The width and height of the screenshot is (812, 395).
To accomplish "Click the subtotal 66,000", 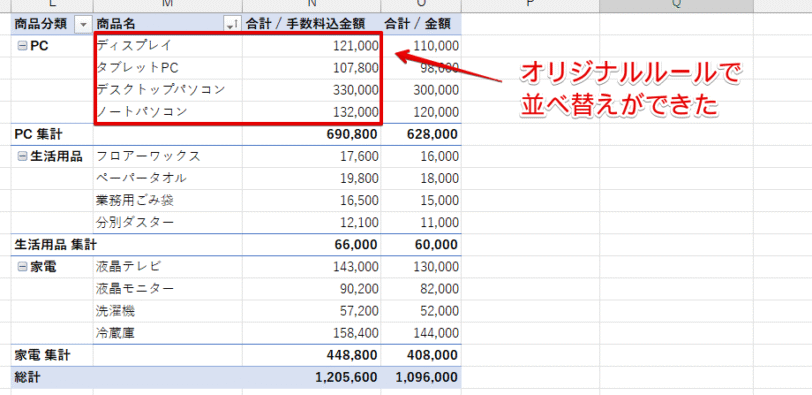I will [356, 245].
